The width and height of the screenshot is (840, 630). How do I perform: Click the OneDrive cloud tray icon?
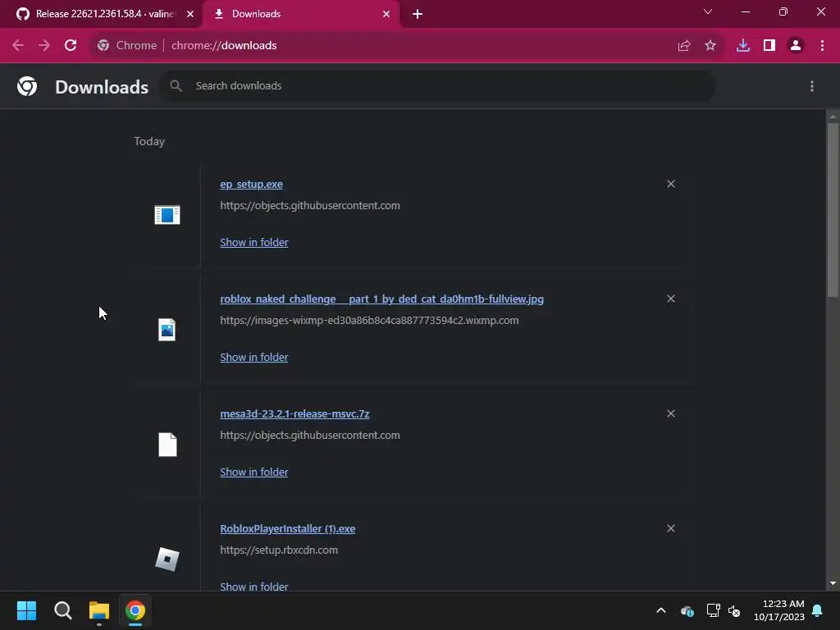pos(687,610)
